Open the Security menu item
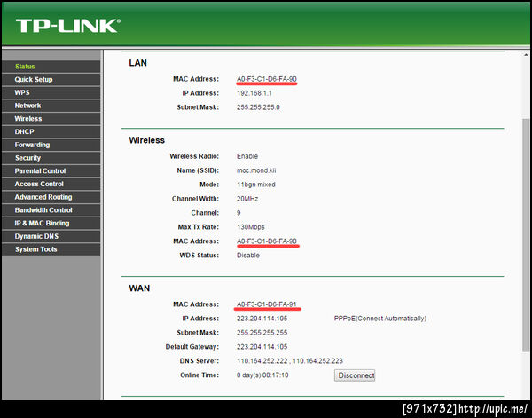The width and height of the screenshot is (532, 418). tap(51, 158)
